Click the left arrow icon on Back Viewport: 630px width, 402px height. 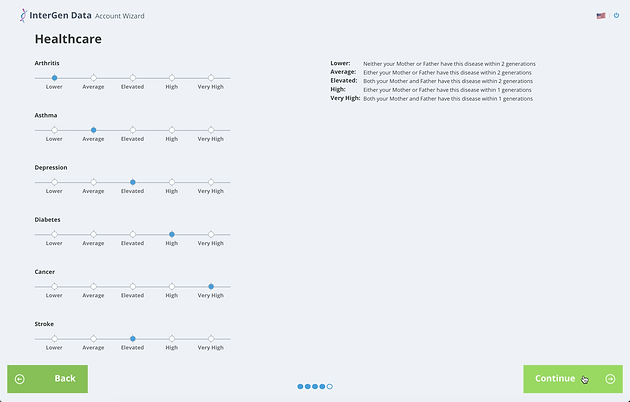click(20, 379)
